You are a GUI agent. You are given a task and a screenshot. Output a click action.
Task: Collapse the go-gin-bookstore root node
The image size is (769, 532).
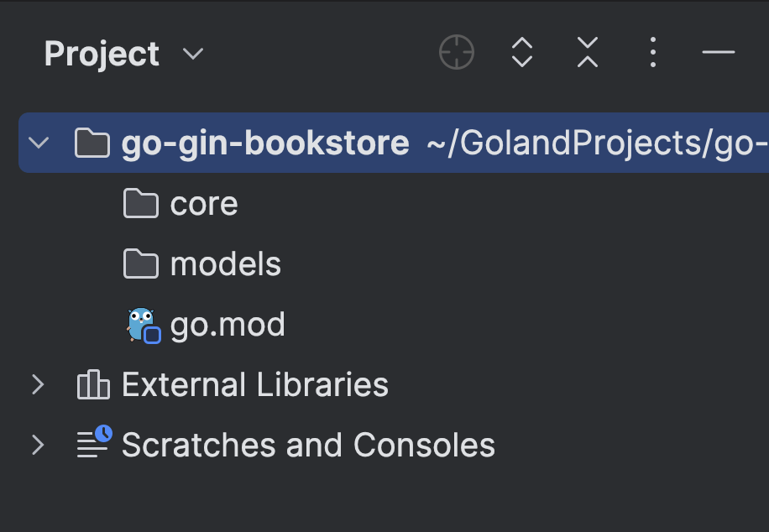(x=39, y=143)
